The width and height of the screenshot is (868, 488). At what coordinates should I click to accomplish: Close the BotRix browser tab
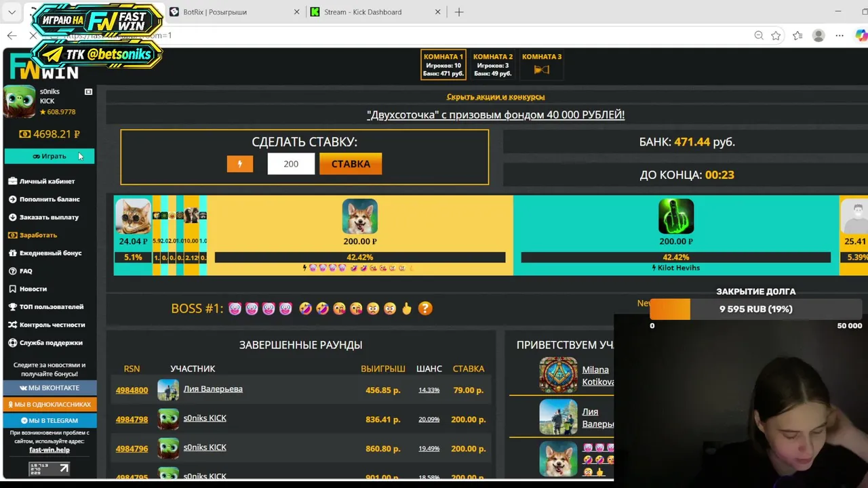296,12
